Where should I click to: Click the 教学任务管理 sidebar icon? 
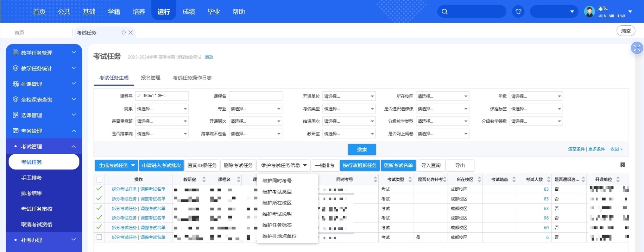[15, 53]
